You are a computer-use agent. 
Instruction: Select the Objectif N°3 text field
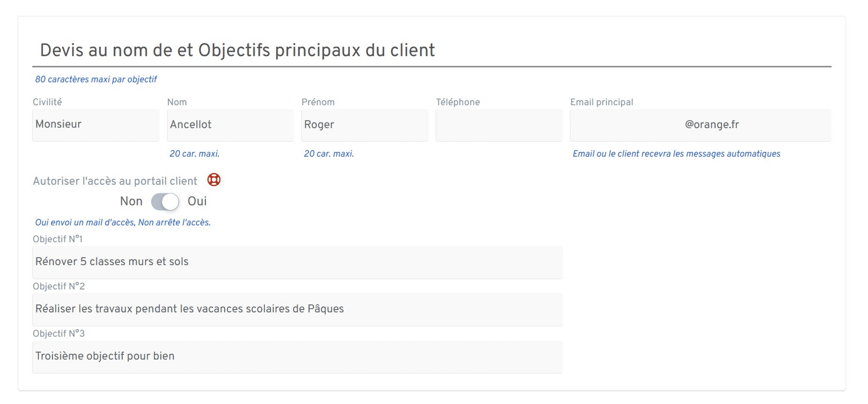(296, 356)
